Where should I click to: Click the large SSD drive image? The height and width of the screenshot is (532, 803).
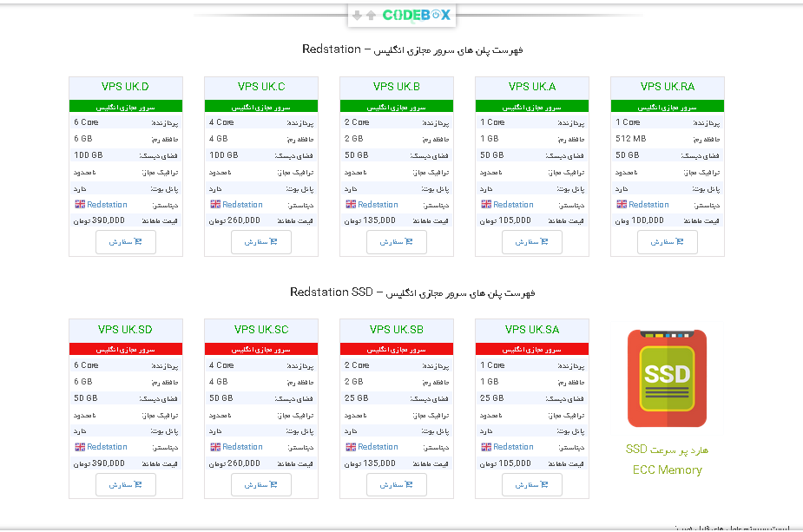pyautogui.click(x=668, y=378)
